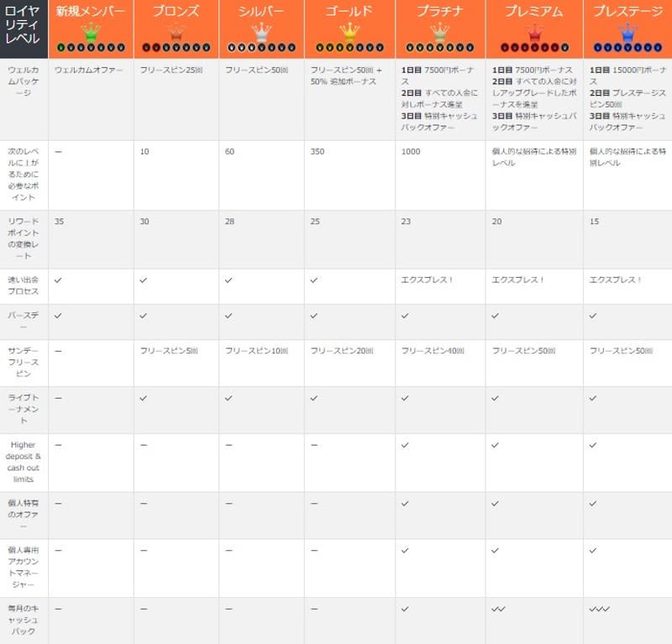Click the blue dot row under プレステージ
The height and width of the screenshot is (644, 672).
pos(627,48)
